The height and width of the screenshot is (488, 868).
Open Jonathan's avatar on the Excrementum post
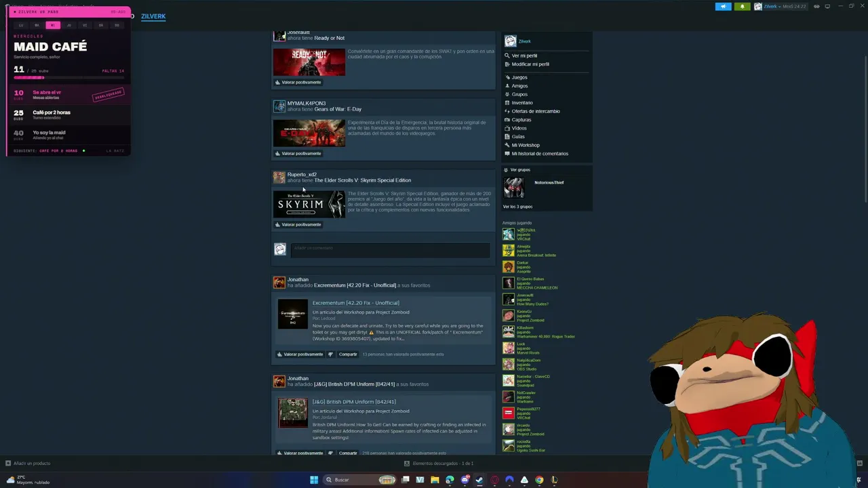tap(279, 283)
